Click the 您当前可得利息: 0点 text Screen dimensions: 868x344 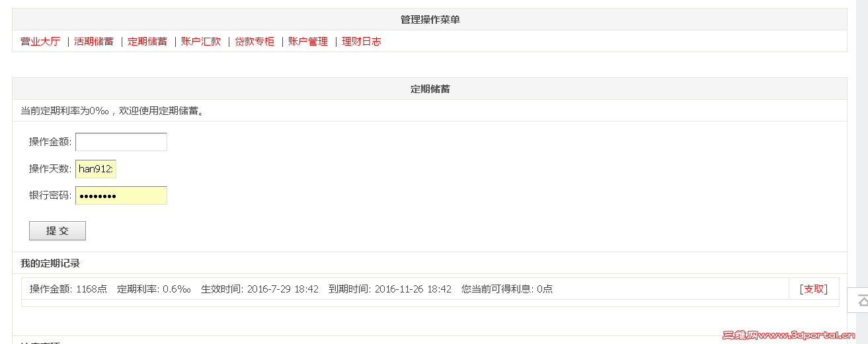[x=507, y=289]
